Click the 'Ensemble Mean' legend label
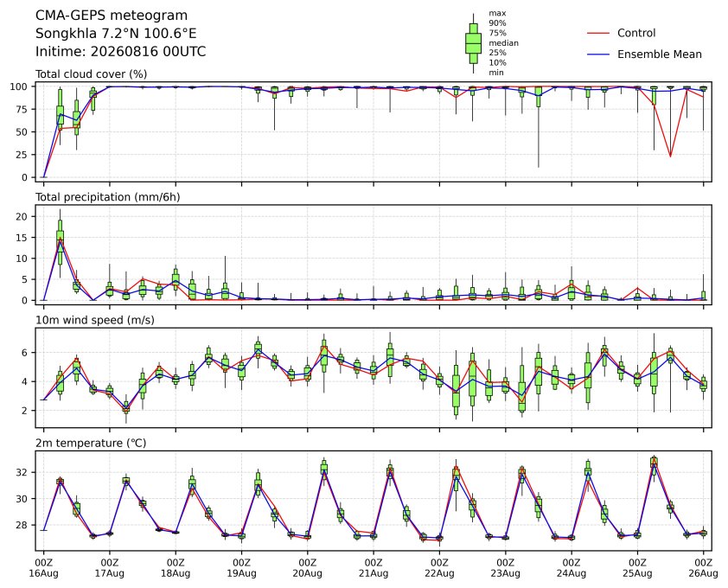 [x=660, y=54]
